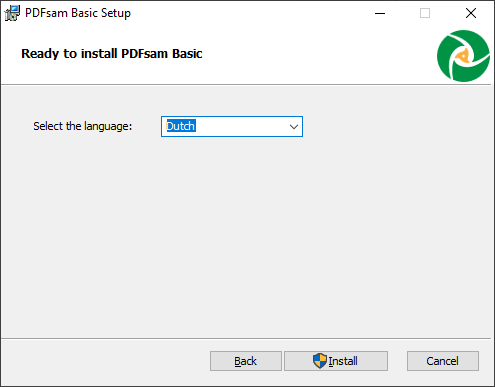Abort setup via the Cancel button
The image size is (495, 387).
[x=443, y=361]
